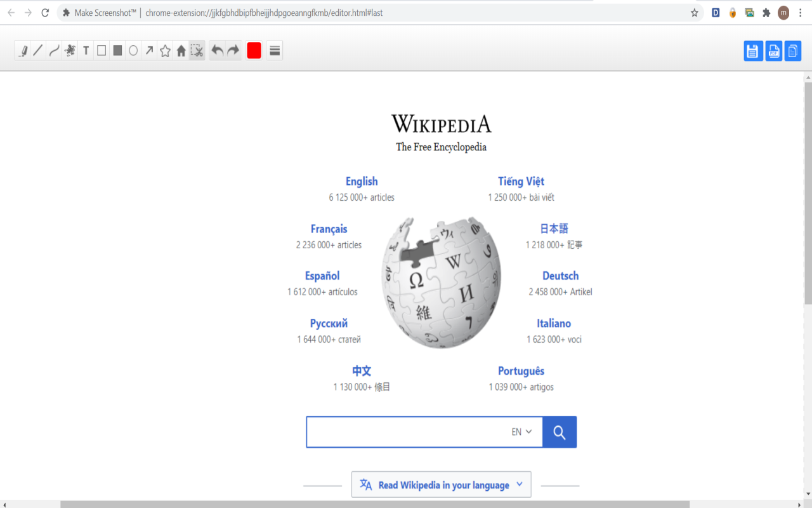Click the Deutsch language link

point(560,276)
